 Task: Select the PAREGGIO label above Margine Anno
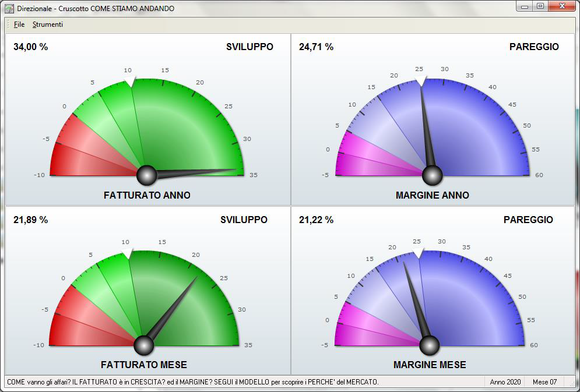pos(534,47)
